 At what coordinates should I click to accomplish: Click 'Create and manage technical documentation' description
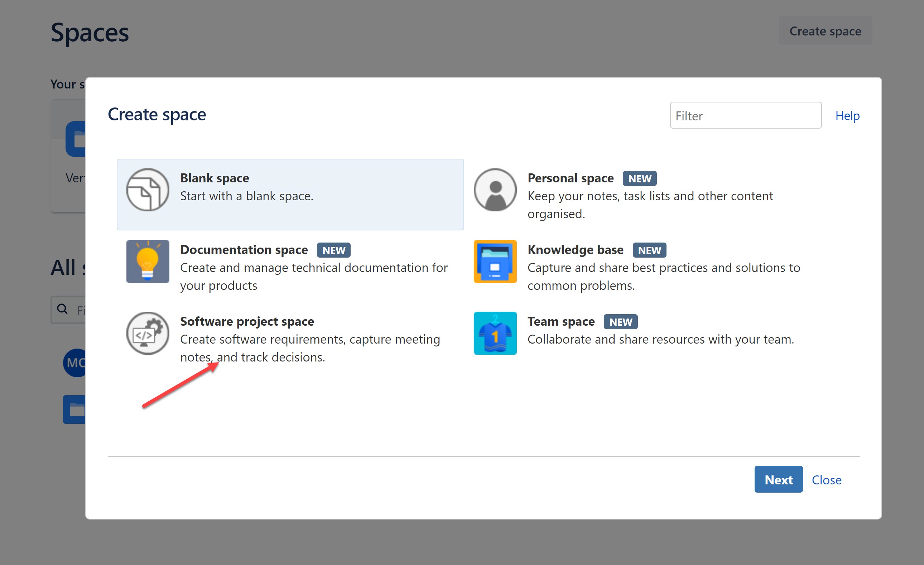point(314,277)
